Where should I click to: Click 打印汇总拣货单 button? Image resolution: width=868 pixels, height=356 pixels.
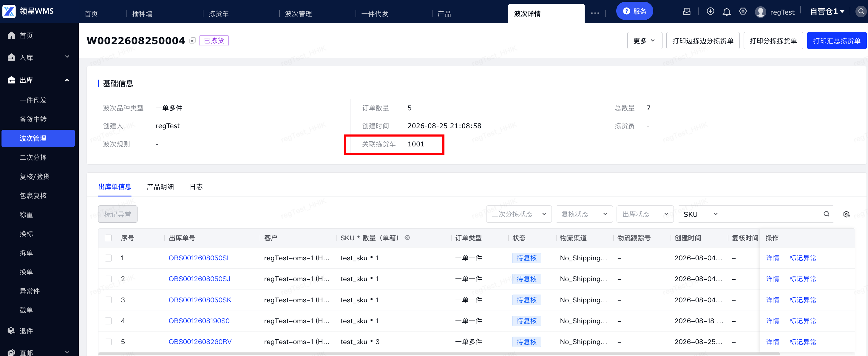tap(836, 41)
